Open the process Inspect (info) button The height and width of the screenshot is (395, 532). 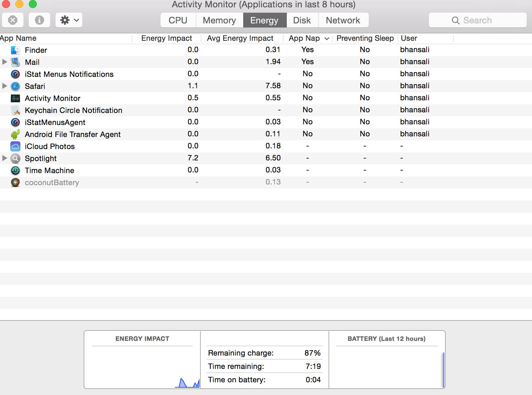[39, 20]
